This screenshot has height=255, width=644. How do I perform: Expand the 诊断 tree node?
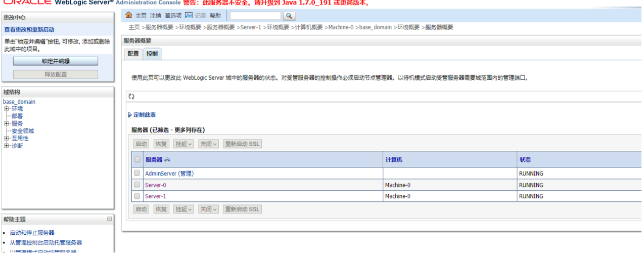coord(6,146)
